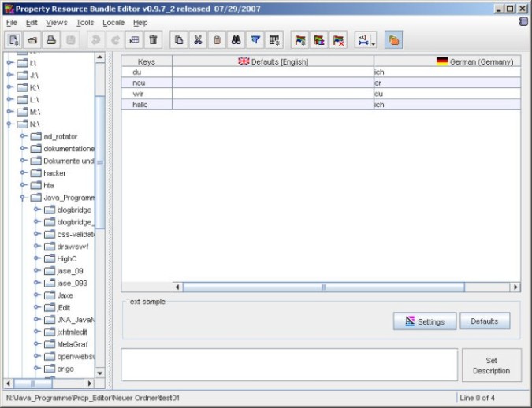
Task: Click the binoculars Find icon
Action: point(236,39)
